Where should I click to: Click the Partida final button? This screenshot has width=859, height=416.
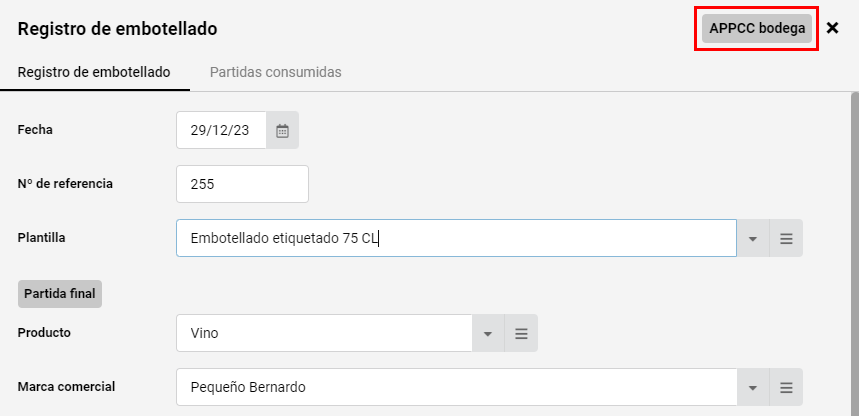[x=60, y=294]
